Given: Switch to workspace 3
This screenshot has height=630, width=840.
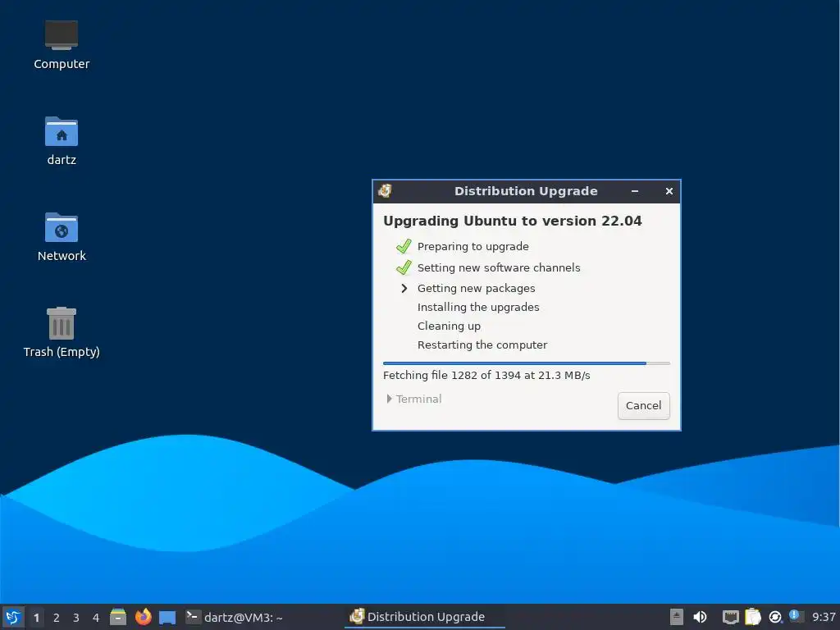Looking at the screenshot, I should tap(76, 618).
